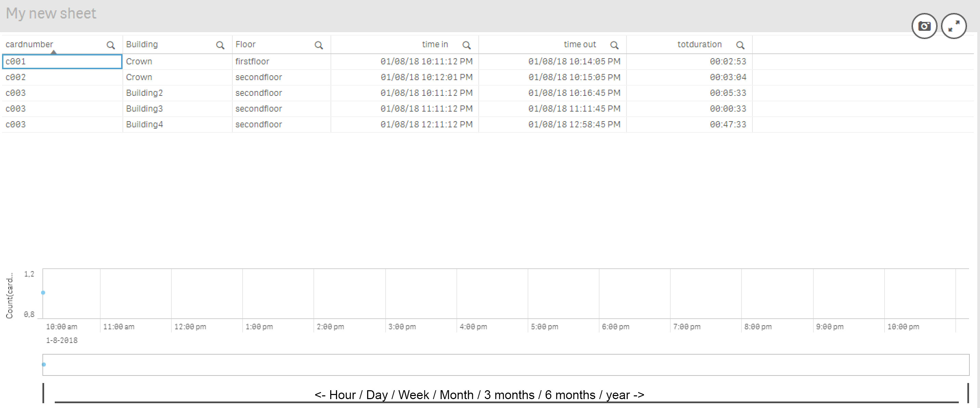Click 12:00 pm axis label
This screenshot has width=980, height=408.
pyautogui.click(x=190, y=327)
